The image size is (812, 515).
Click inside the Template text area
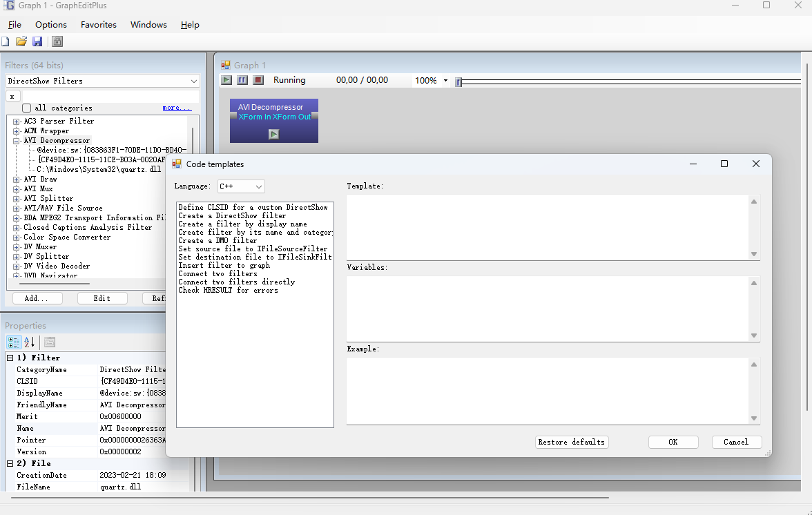[x=548, y=227]
